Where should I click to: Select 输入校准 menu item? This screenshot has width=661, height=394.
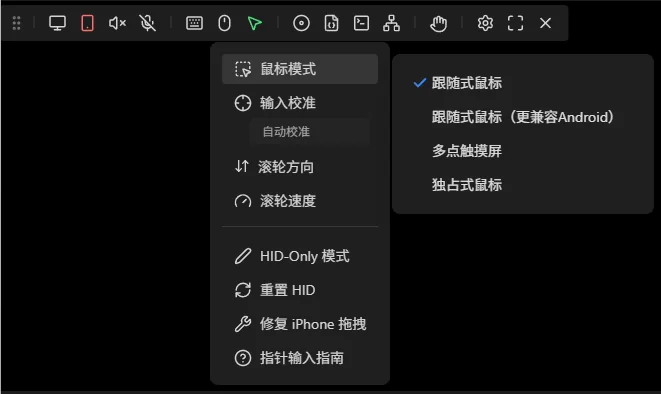(300, 103)
